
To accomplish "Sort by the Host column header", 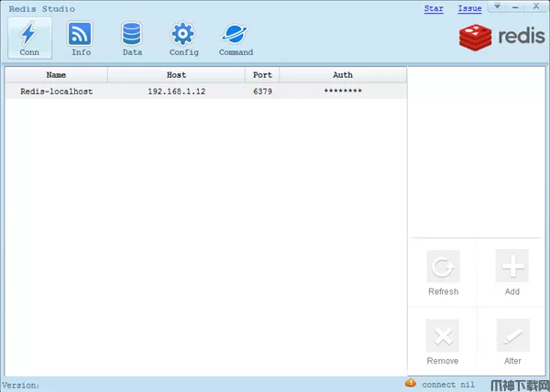I will (x=176, y=75).
